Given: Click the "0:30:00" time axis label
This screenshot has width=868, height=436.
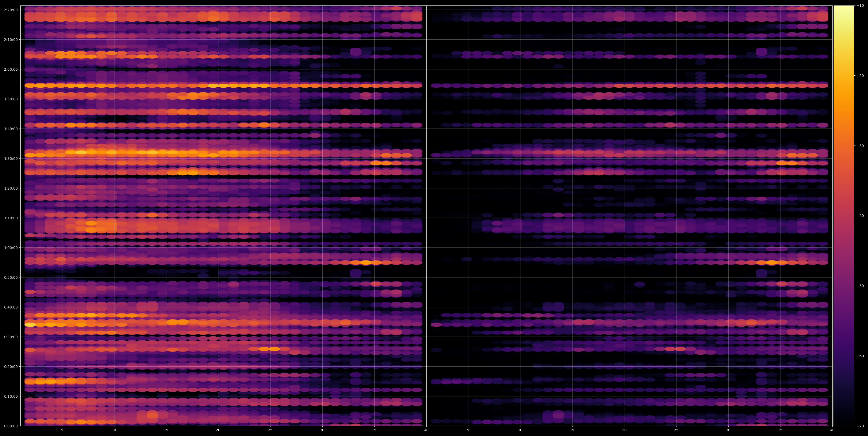Looking at the screenshot, I should click(x=10, y=337).
